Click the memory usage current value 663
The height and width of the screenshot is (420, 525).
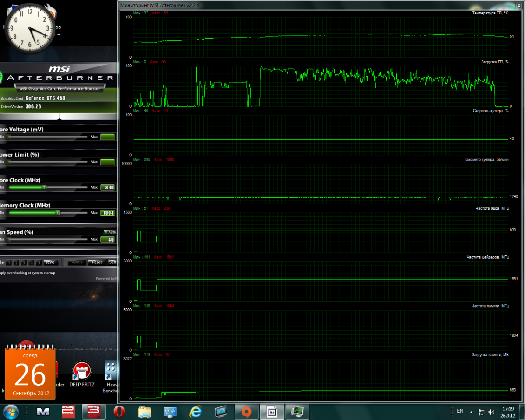click(513, 390)
